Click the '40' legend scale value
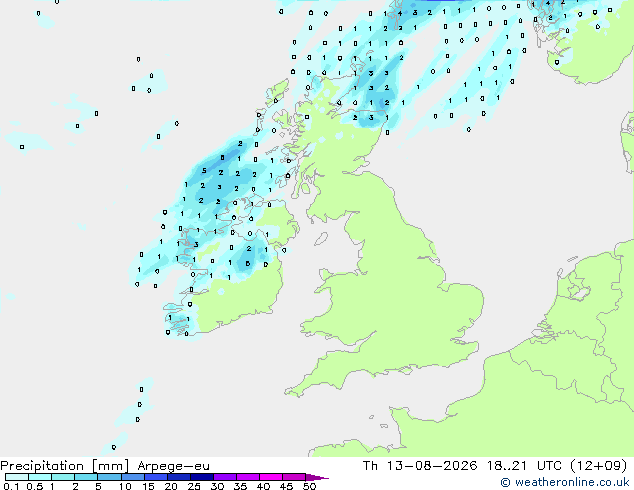The height and width of the screenshot is (490, 634). tap(263, 486)
